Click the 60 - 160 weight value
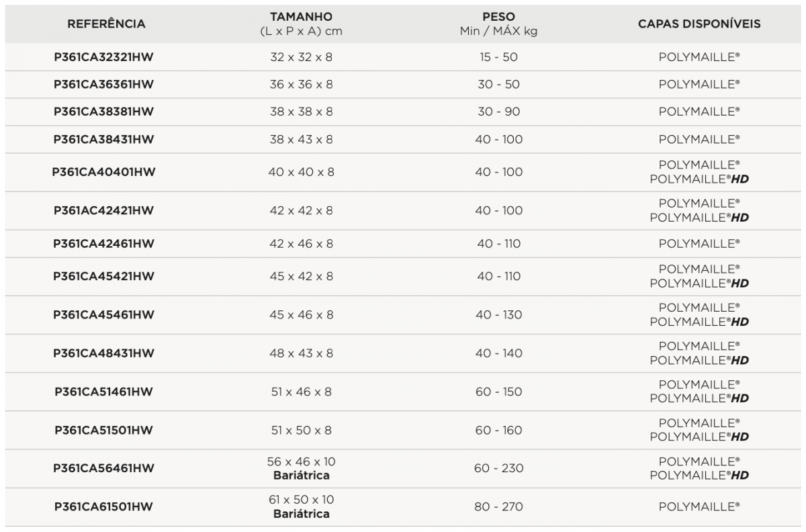This screenshot has width=806, height=532. click(x=498, y=430)
